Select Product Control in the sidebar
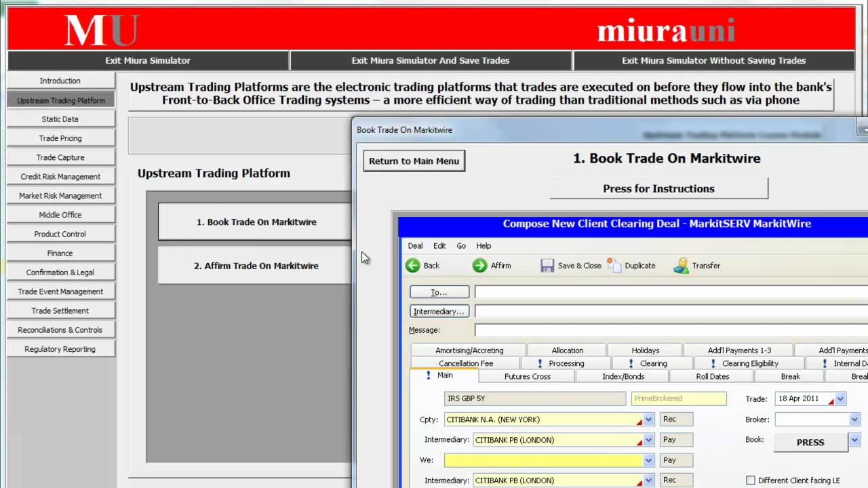 coord(60,234)
